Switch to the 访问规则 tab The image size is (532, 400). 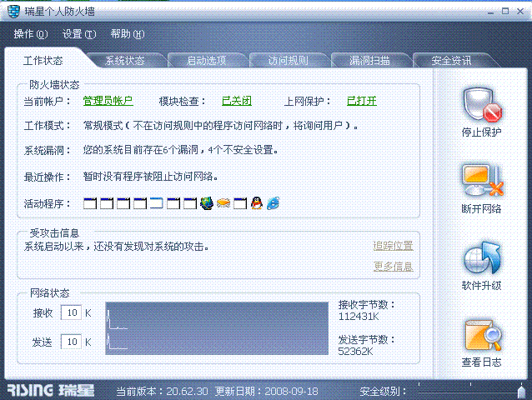point(288,60)
